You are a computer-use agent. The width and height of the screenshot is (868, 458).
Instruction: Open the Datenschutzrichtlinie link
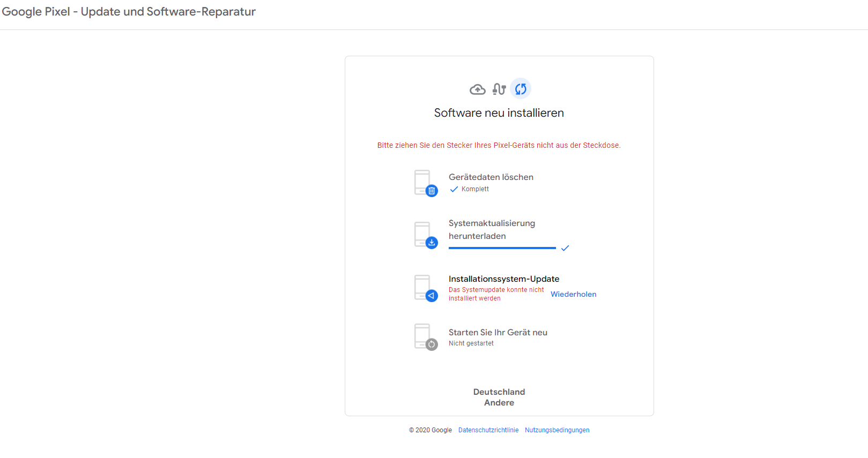pyautogui.click(x=488, y=430)
